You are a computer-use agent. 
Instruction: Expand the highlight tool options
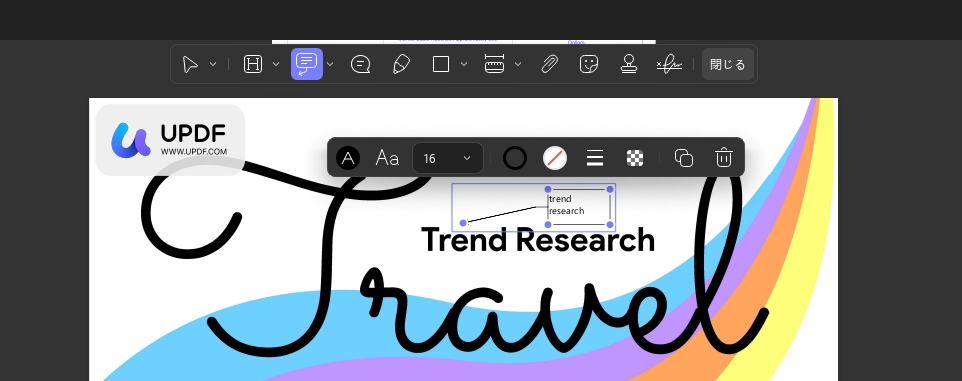275,64
